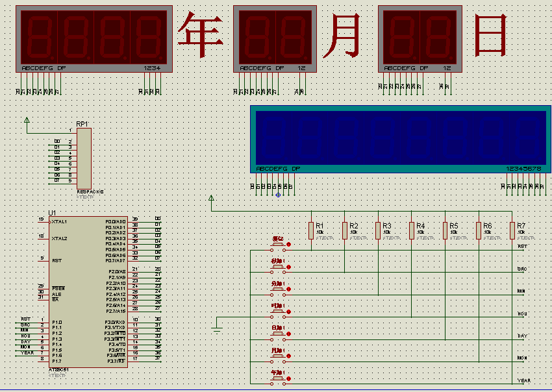Viewport: 552px width, 392px height.
Task: Push the 秒加1 second-increment push-button
Action: (x=278, y=268)
